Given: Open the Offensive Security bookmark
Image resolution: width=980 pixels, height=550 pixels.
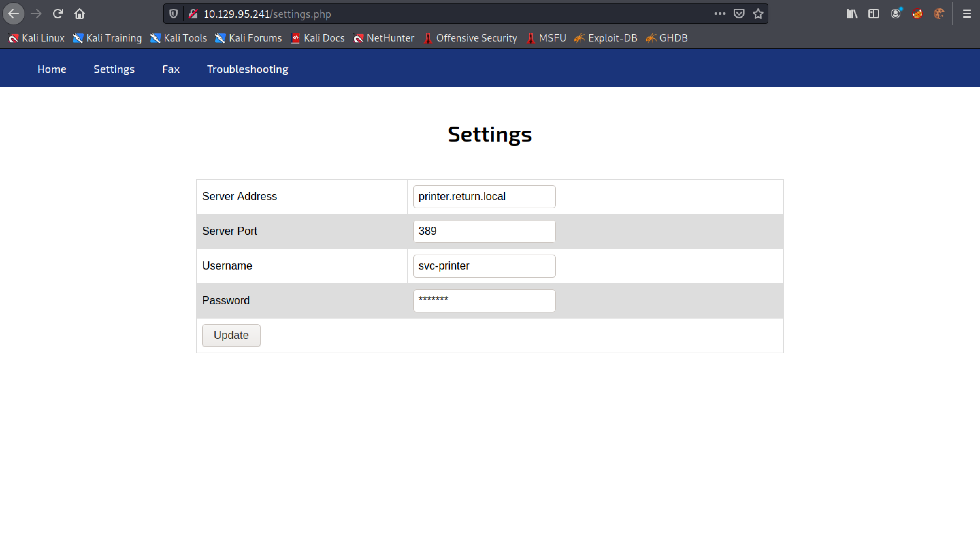Looking at the screenshot, I should (470, 38).
